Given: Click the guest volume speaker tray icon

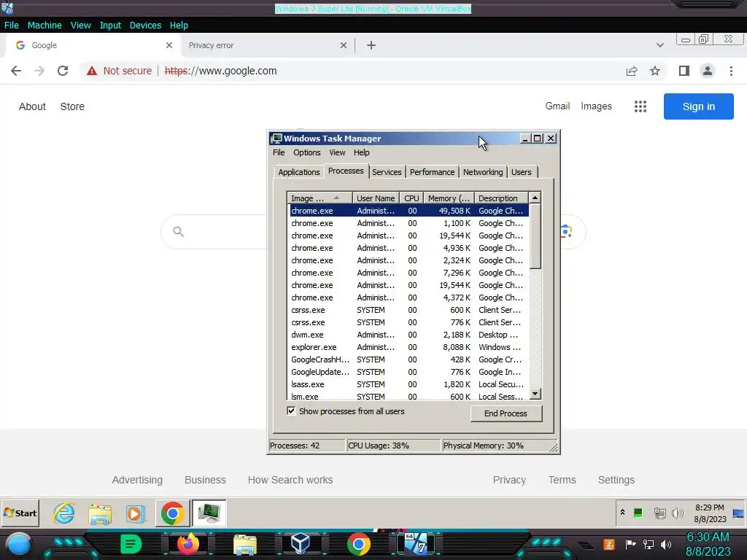Looking at the screenshot, I should [x=677, y=513].
